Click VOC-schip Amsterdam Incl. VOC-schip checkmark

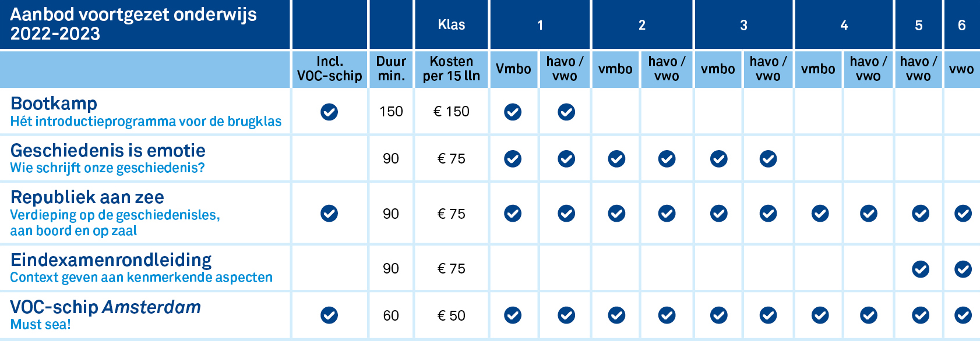(x=329, y=315)
